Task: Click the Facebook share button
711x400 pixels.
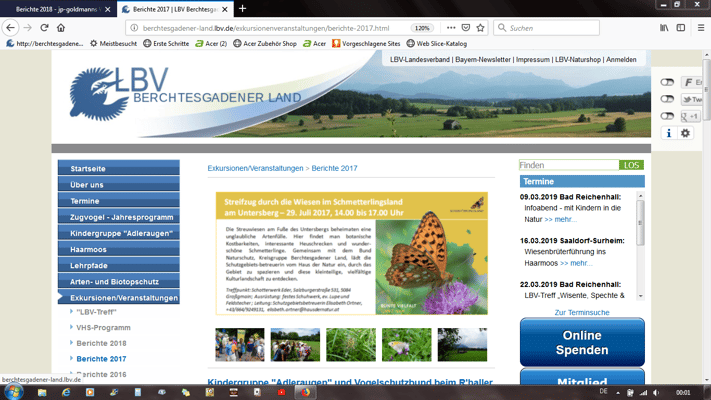Action: point(692,82)
